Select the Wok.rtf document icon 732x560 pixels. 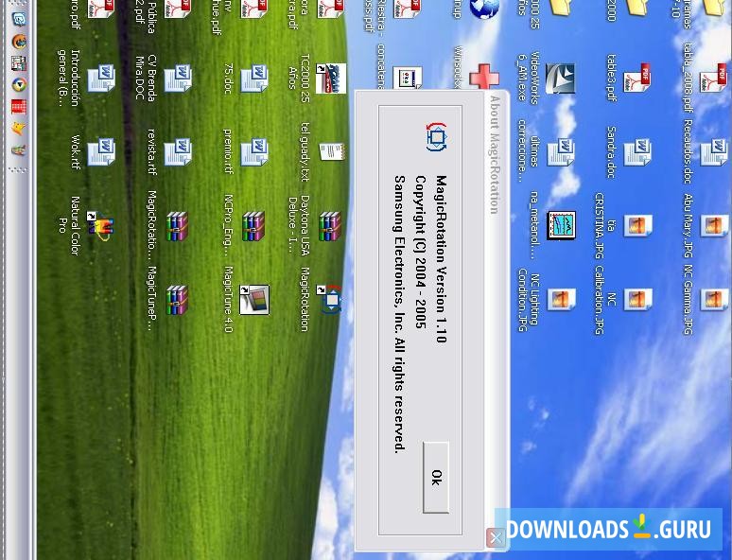coord(101,151)
